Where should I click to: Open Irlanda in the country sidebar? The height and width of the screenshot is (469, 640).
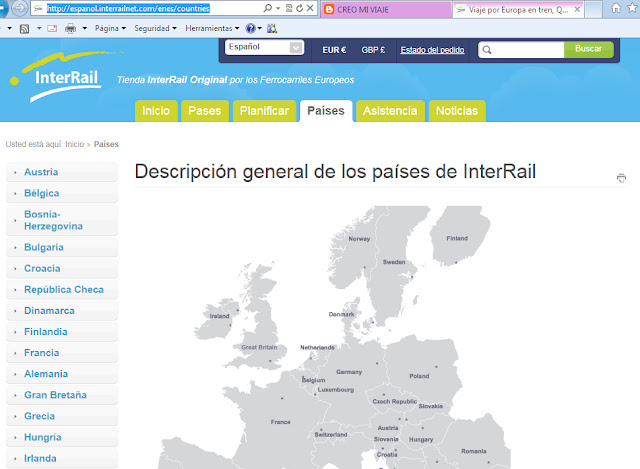tap(62, 458)
